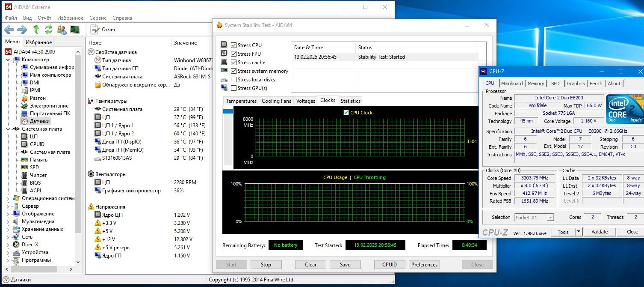This screenshot has width=644, height=287.
Task: Open the CPUID button in System Stability Test
Action: point(390,265)
